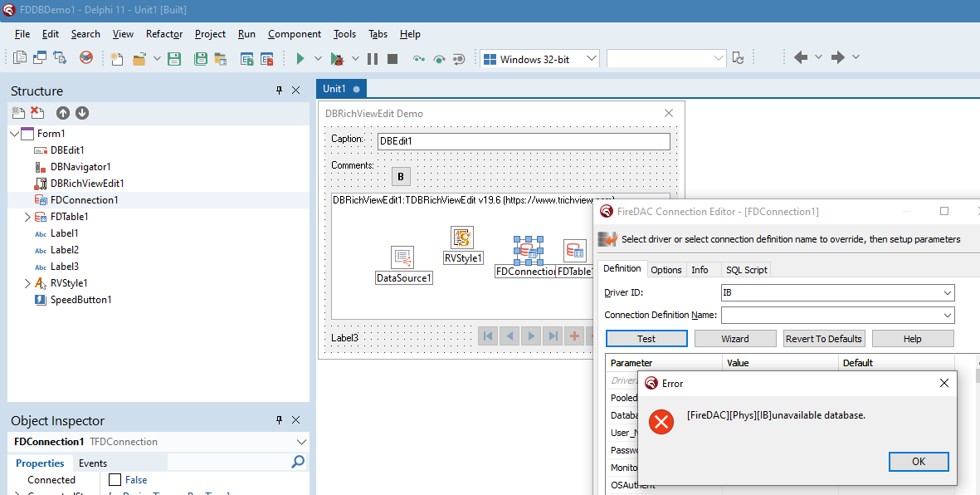Screen dimensions: 980x495
Task: Open the Refactor menu
Action: pos(163,34)
